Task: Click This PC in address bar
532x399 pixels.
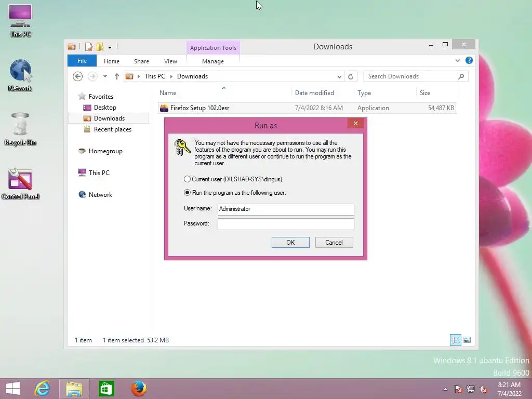Action: 155,76
